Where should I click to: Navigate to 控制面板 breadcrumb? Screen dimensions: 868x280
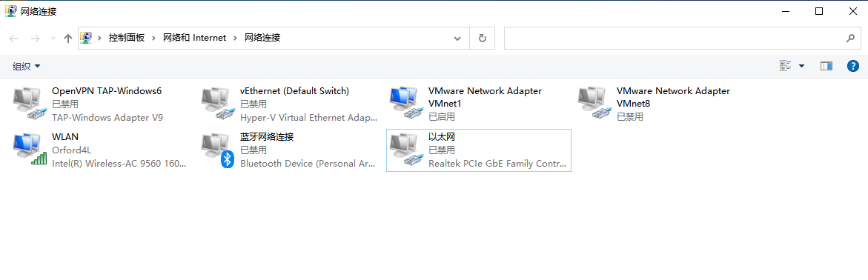click(x=127, y=38)
